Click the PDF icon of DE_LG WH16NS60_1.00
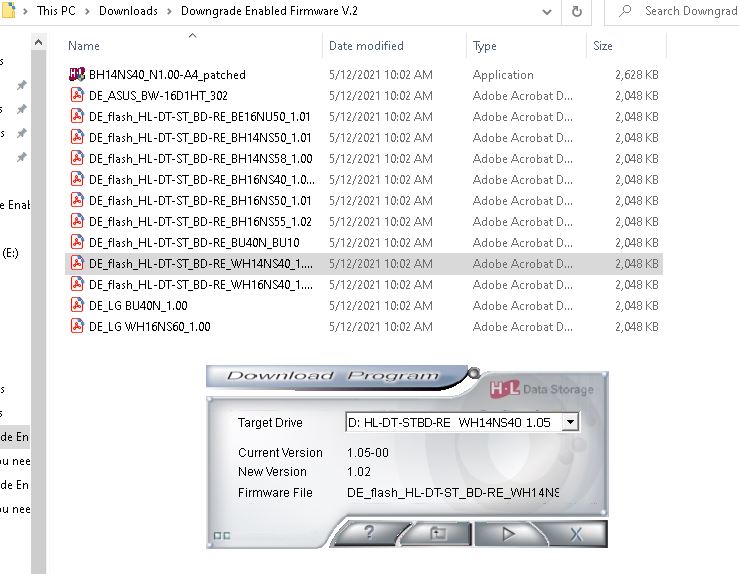 pos(77,326)
